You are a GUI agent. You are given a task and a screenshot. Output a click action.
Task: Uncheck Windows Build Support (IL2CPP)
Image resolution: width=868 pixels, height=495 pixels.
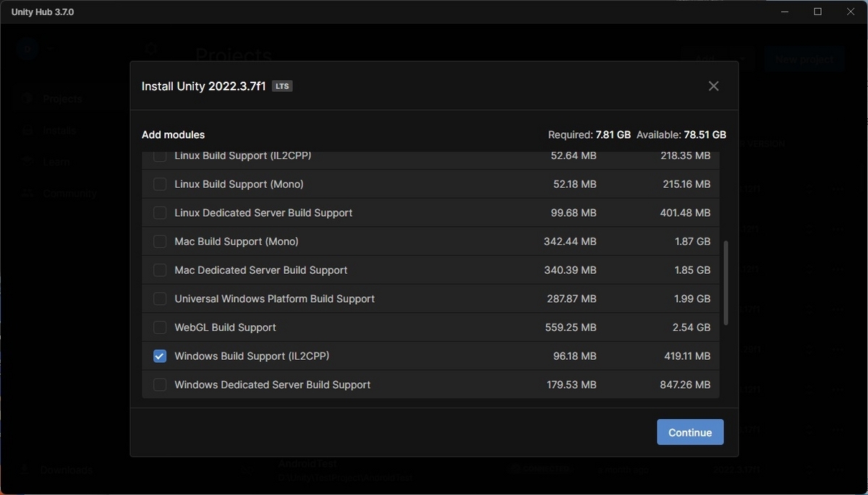click(x=160, y=356)
